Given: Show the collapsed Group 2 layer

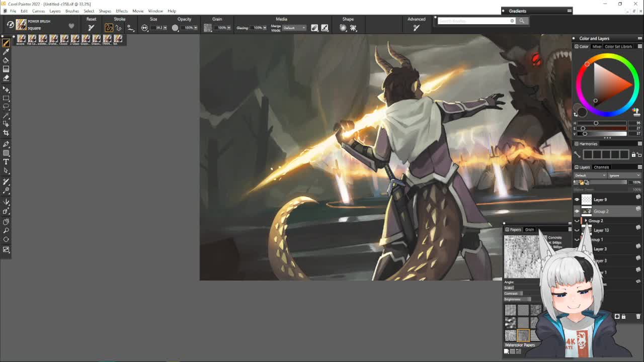Looking at the screenshot, I should coord(577,221).
